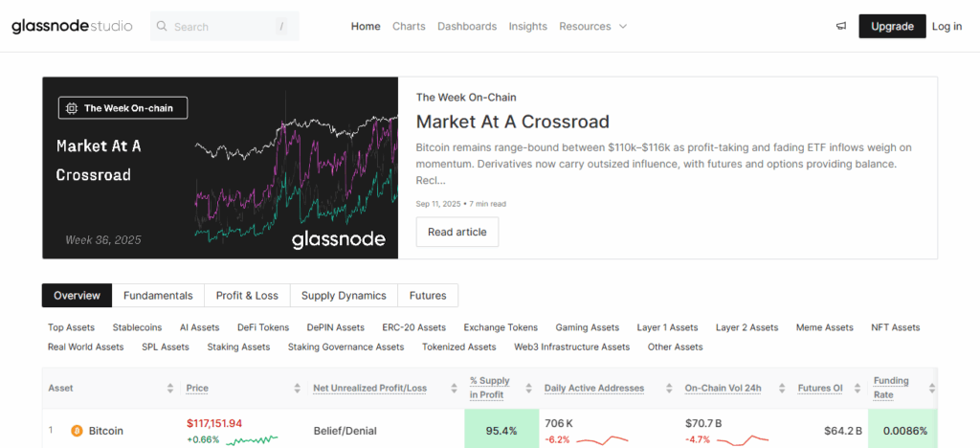980x448 pixels.
Task: Click the Read article button
Action: pos(457,232)
